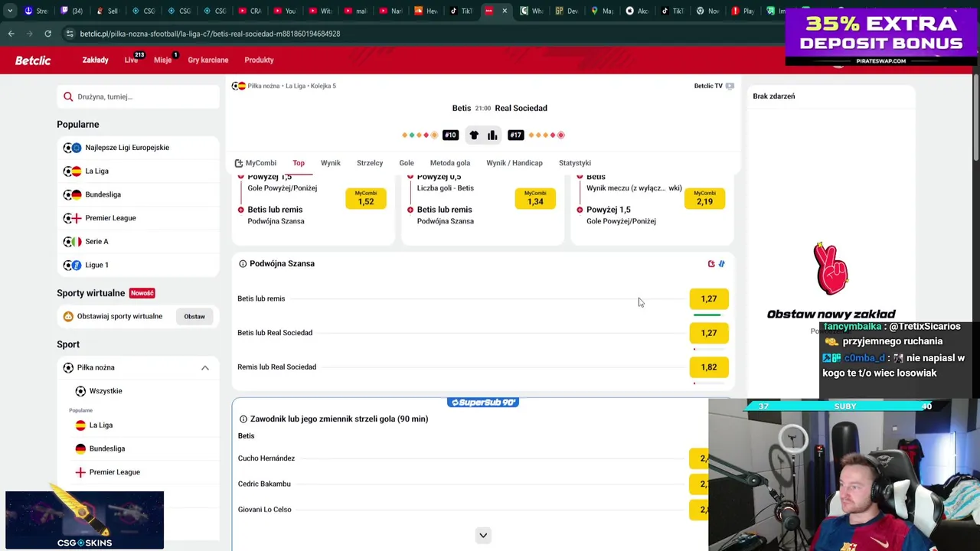Click player name Cucho Hernández
This screenshot has height=551, width=980.
tap(266, 458)
